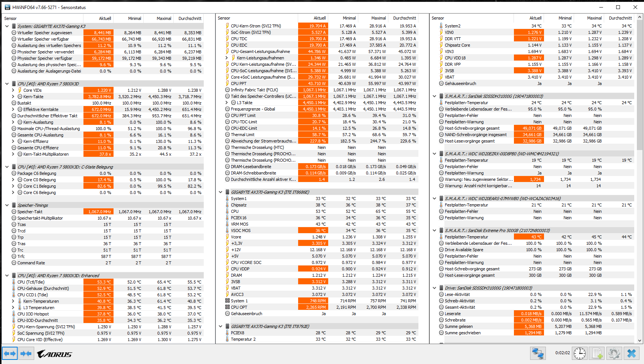
Task: Click circle icon beside Bustakt
Action: tap(14, 103)
